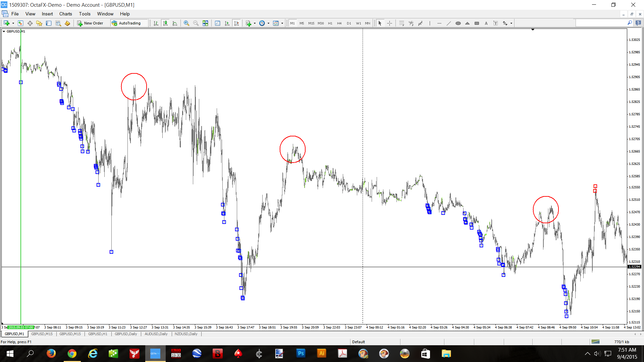Expand the Indicators dropdown arrow
This screenshot has width=644, height=362.
click(255, 23)
